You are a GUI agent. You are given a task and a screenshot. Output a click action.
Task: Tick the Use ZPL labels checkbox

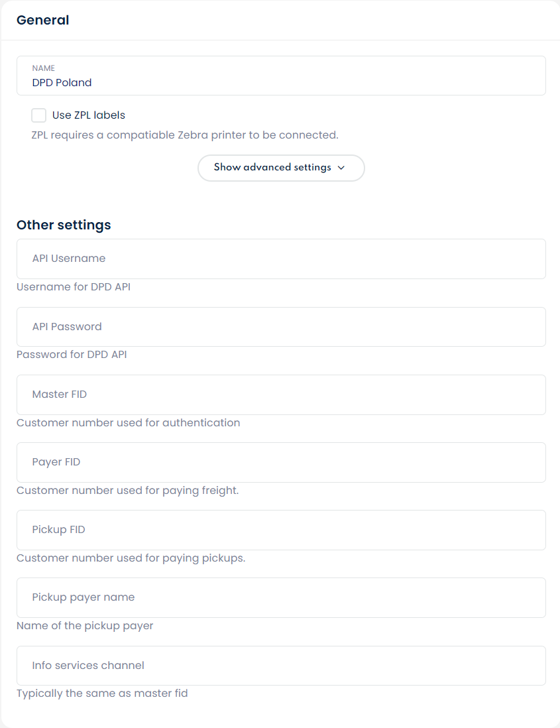click(39, 115)
